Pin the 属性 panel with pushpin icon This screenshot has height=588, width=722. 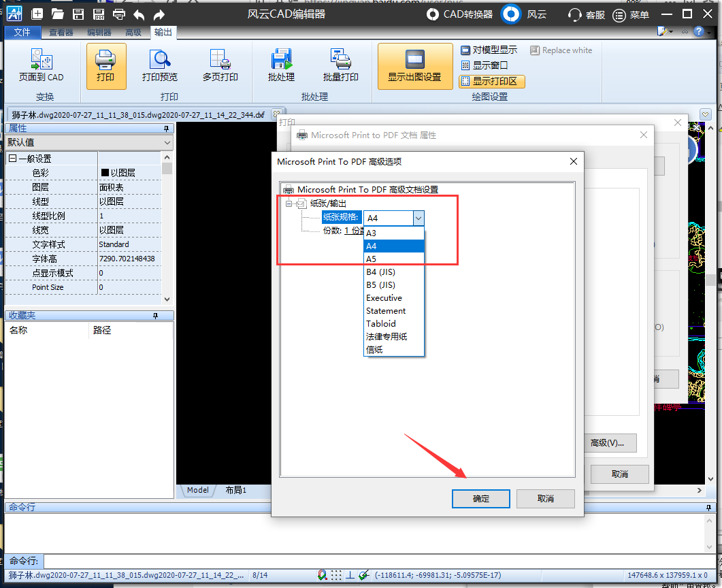pos(167,129)
